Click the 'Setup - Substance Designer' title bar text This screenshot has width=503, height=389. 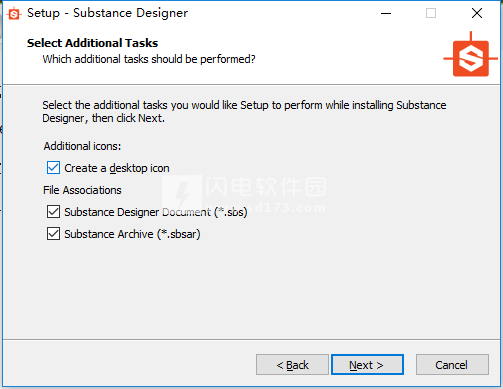click(107, 13)
